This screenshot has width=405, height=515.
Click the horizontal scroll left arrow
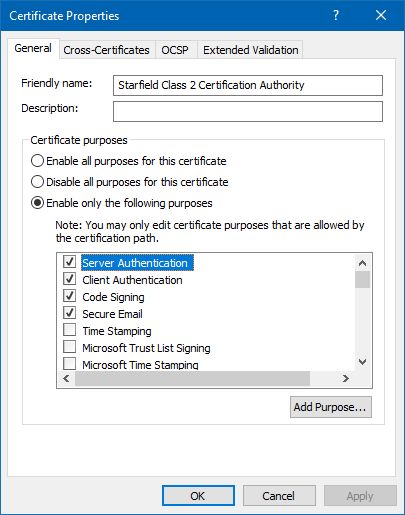coord(66,378)
